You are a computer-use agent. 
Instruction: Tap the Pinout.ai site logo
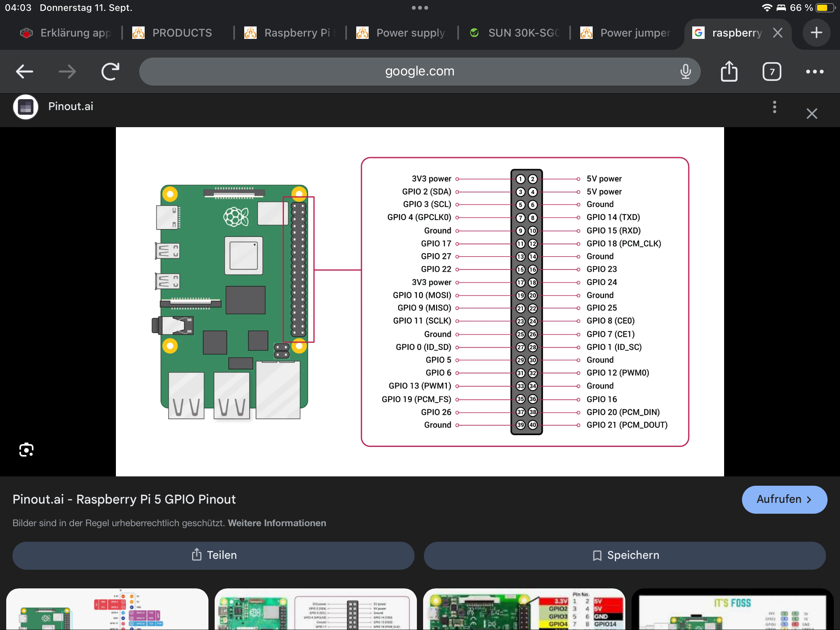[x=26, y=107]
